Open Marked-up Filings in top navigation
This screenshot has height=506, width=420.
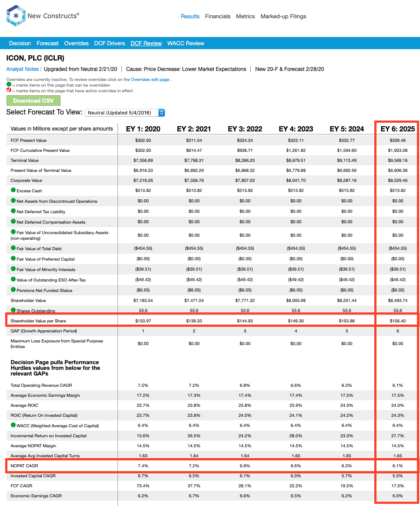(x=283, y=17)
